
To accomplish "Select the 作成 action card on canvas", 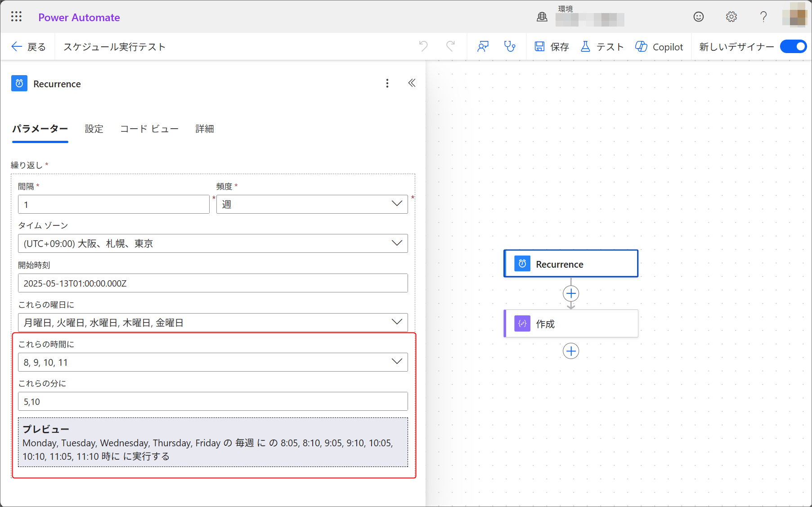I will (571, 323).
